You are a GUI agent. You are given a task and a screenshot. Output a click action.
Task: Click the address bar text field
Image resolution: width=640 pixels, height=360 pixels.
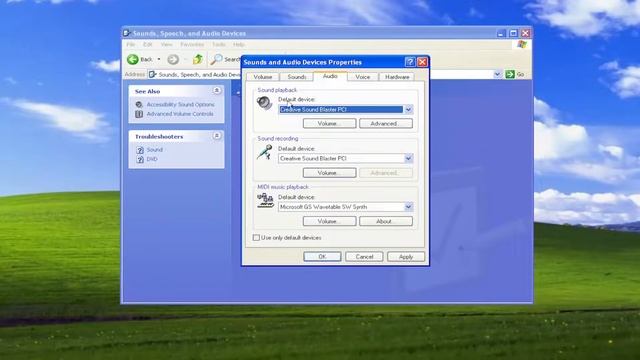click(324, 74)
